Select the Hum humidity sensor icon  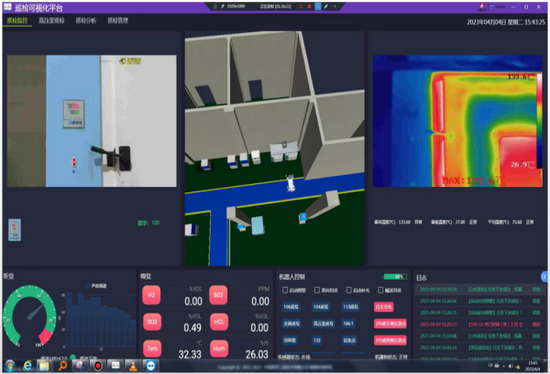point(219,348)
